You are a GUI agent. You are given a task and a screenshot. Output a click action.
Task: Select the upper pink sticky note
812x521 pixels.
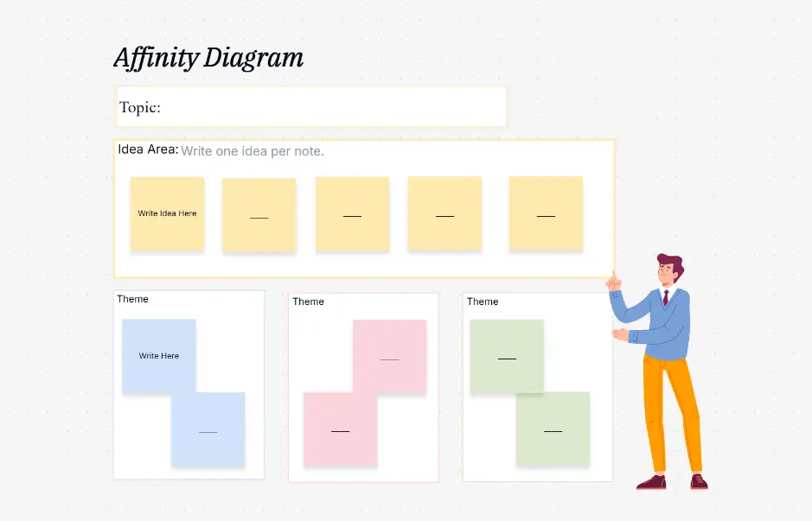pyautogui.click(x=388, y=358)
